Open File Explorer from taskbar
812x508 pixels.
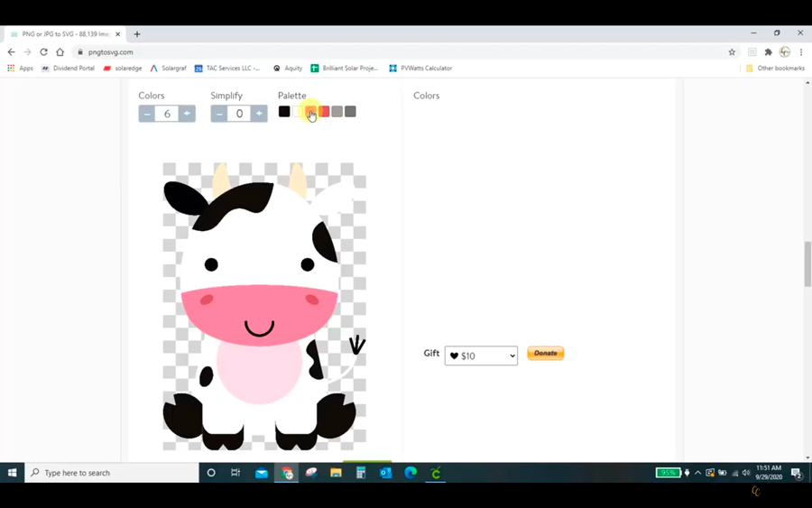(337, 473)
